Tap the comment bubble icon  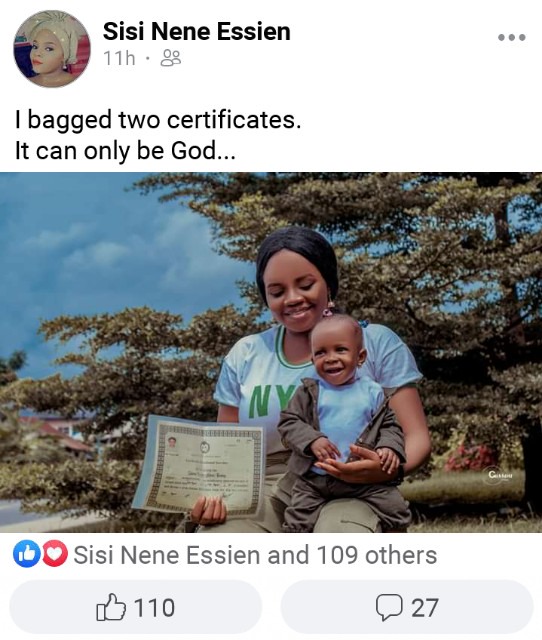(x=389, y=607)
